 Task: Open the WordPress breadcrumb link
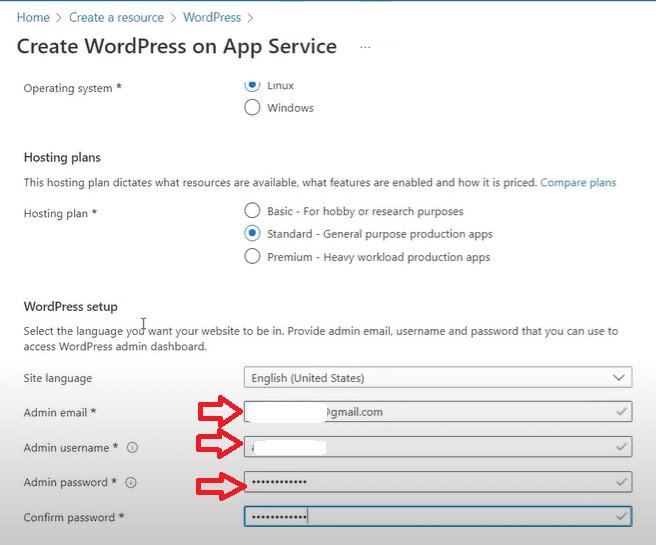[x=212, y=18]
